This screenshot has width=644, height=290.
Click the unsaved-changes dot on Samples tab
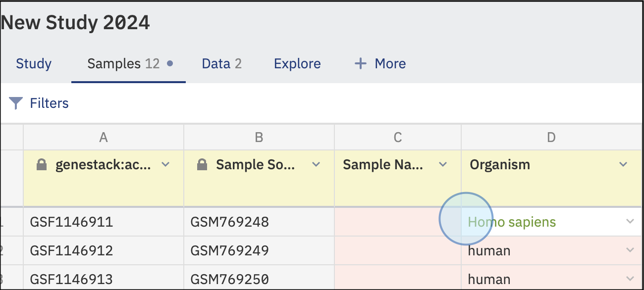[170, 63]
